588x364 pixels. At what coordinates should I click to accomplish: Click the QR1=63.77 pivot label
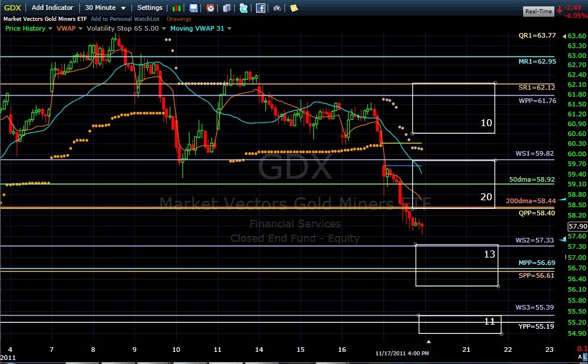(537, 35)
